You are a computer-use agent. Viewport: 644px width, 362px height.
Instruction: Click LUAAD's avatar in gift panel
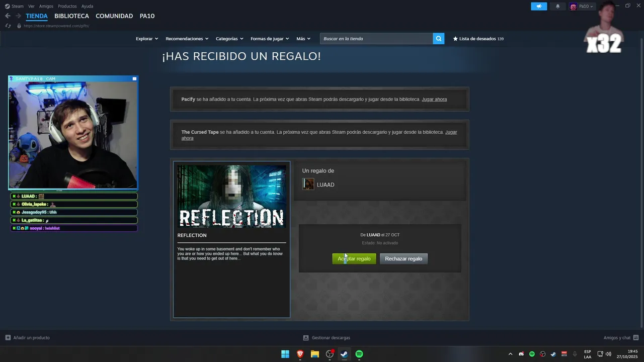(x=308, y=184)
